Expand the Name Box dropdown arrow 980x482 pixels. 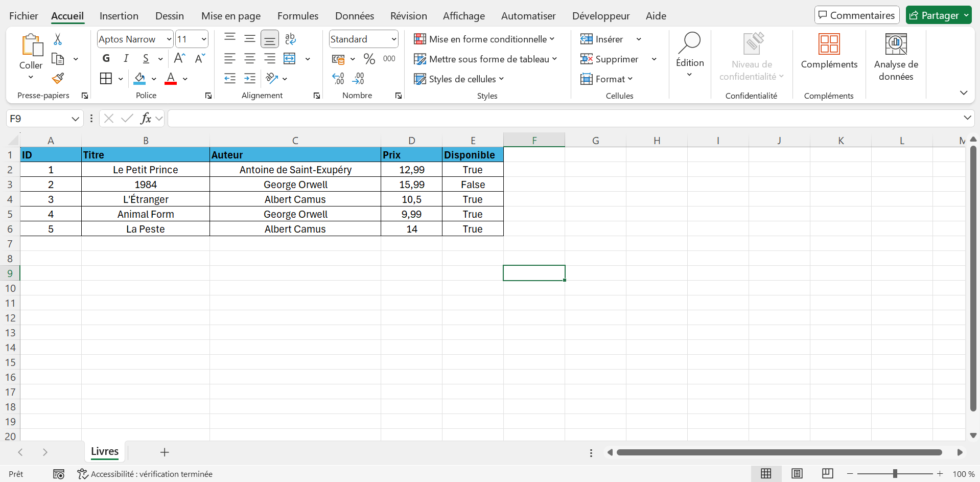point(75,119)
